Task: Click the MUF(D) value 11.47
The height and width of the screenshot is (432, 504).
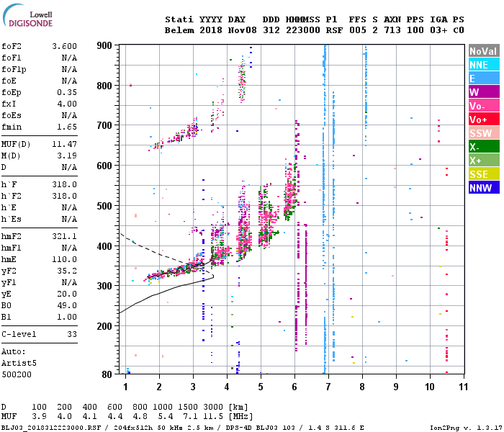Action: (x=64, y=144)
